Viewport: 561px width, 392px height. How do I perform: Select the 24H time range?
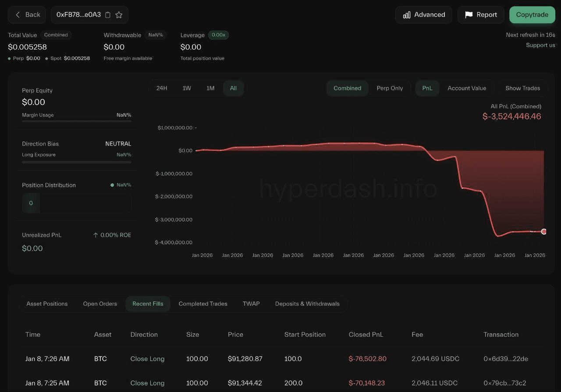[162, 88]
